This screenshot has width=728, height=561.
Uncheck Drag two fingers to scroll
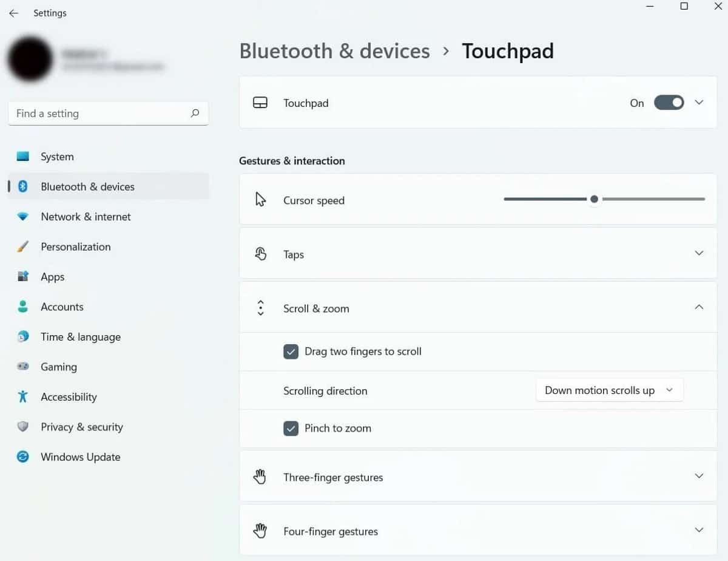point(291,352)
